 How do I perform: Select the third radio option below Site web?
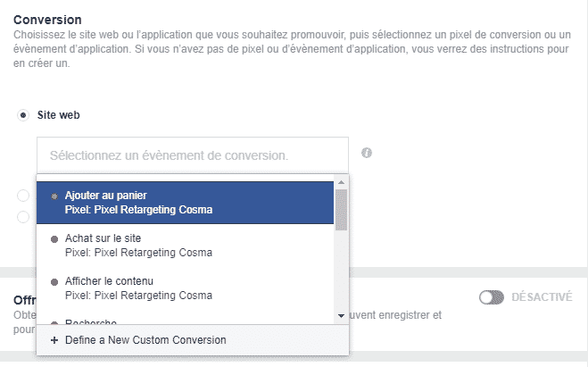click(24, 216)
